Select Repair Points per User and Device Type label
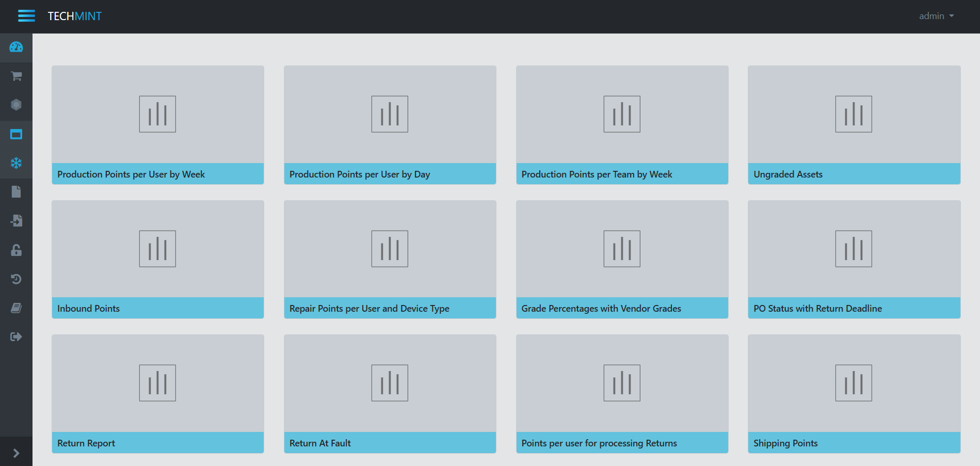This screenshot has width=980, height=466. (369, 309)
